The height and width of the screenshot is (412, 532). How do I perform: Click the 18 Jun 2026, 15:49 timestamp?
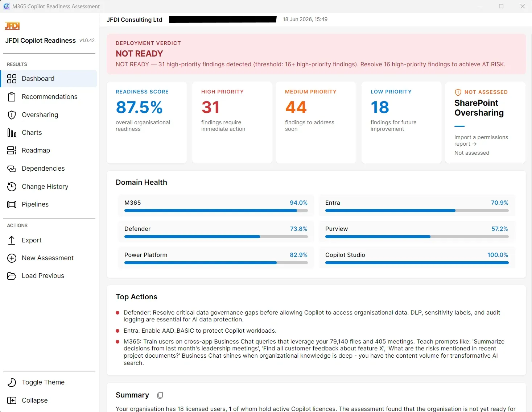click(x=305, y=19)
